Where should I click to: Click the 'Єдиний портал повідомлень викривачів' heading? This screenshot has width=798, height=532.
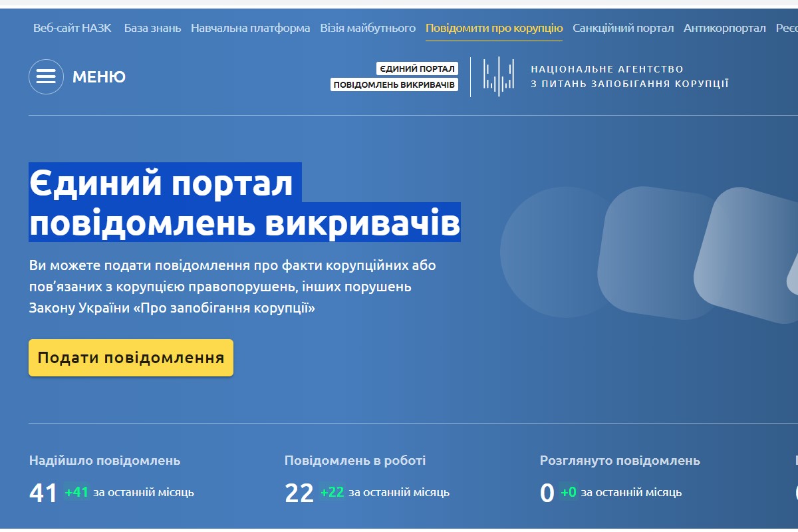pyautogui.click(x=245, y=202)
